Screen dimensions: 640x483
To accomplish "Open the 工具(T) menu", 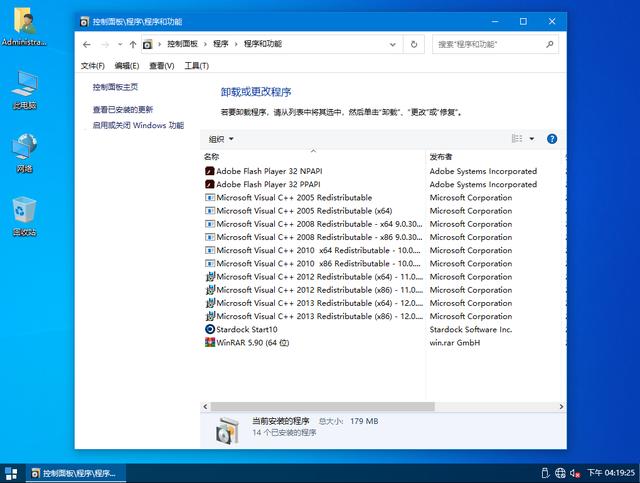I will (197, 66).
